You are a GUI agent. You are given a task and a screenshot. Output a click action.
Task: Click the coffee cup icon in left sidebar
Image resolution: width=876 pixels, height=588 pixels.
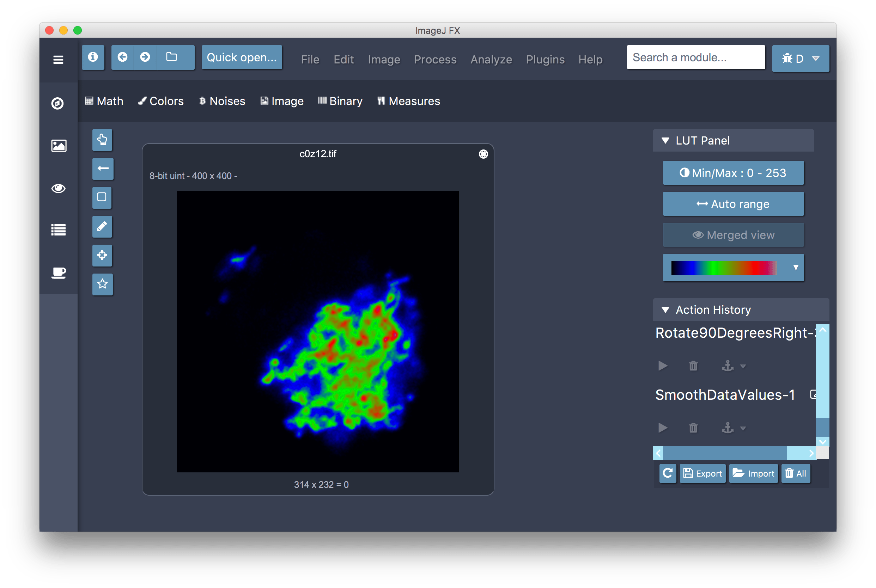(59, 273)
